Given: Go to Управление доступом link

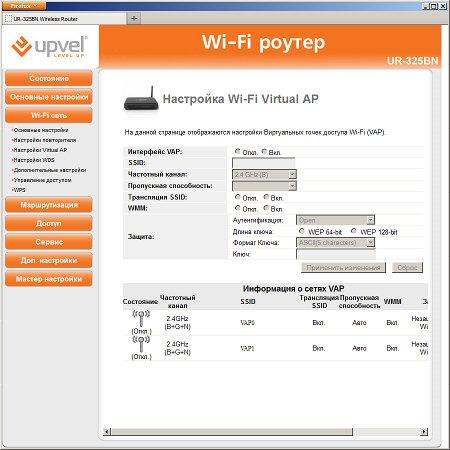Looking at the screenshot, I should point(42,180).
